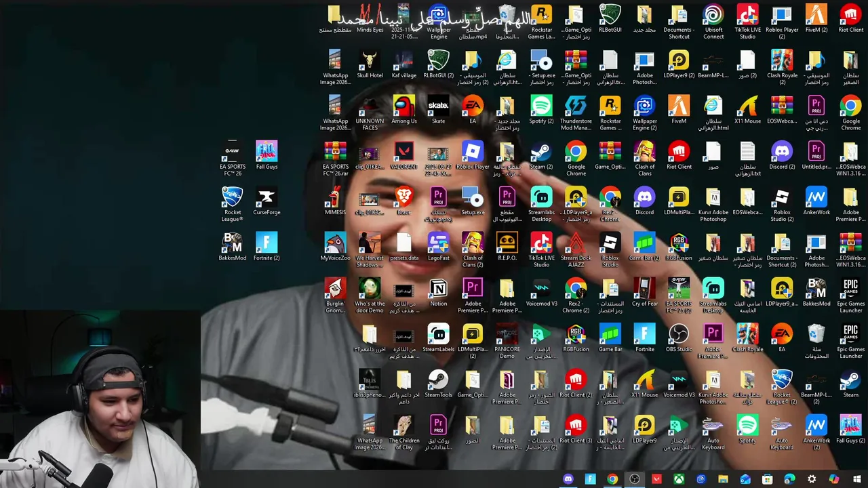Viewport: 868px width, 488px height.
Task: Select the LDMultiPla... (2) desktop icon
Action: coord(473,342)
